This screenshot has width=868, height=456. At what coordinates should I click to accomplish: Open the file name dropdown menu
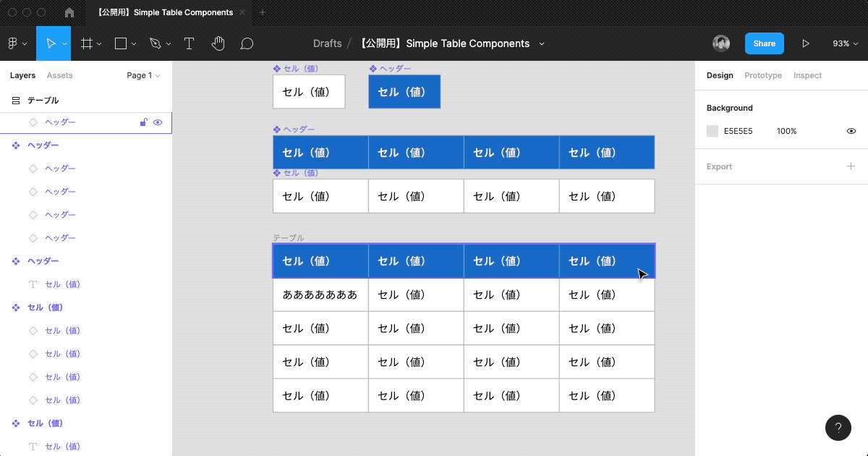pyautogui.click(x=541, y=43)
